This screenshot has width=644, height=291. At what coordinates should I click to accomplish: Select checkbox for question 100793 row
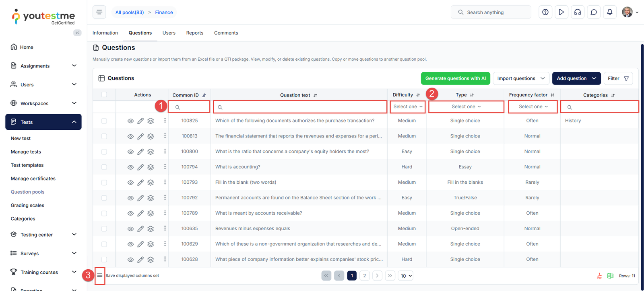click(104, 182)
